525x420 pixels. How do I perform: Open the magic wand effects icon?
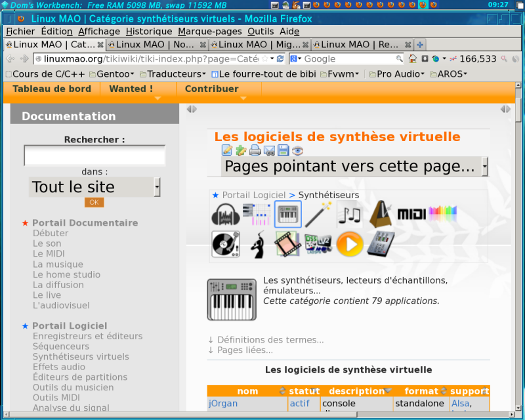coord(318,215)
